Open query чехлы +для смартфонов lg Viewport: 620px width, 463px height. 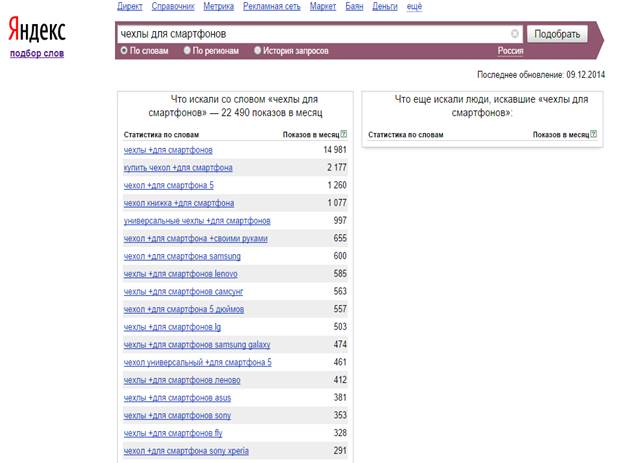(x=172, y=327)
